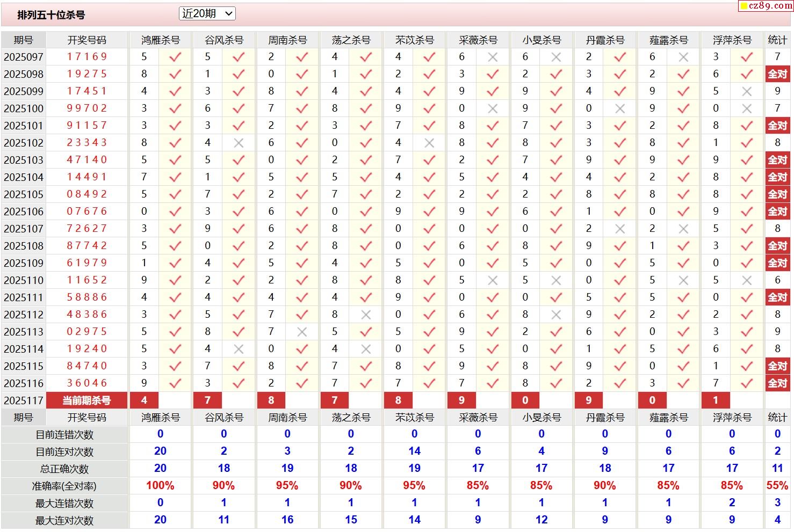Click the 全对 badge in row 2025101
This screenshot has height=532, width=794.
[777, 126]
